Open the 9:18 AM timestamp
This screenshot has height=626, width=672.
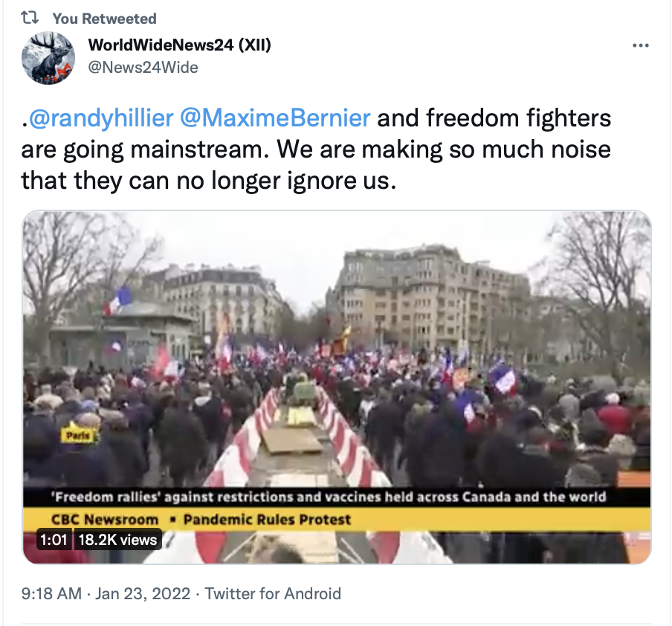51,594
